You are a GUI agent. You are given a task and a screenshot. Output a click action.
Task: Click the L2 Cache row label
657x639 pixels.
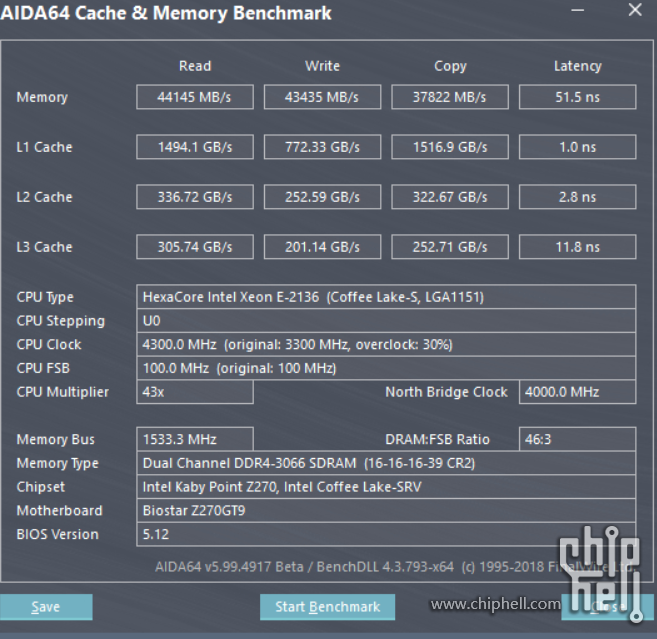point(44,197)
